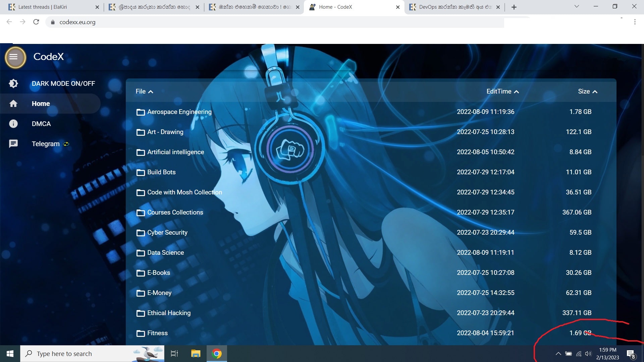
Task: Click the Fitness folder icon
Action: [x=141, y=334]
